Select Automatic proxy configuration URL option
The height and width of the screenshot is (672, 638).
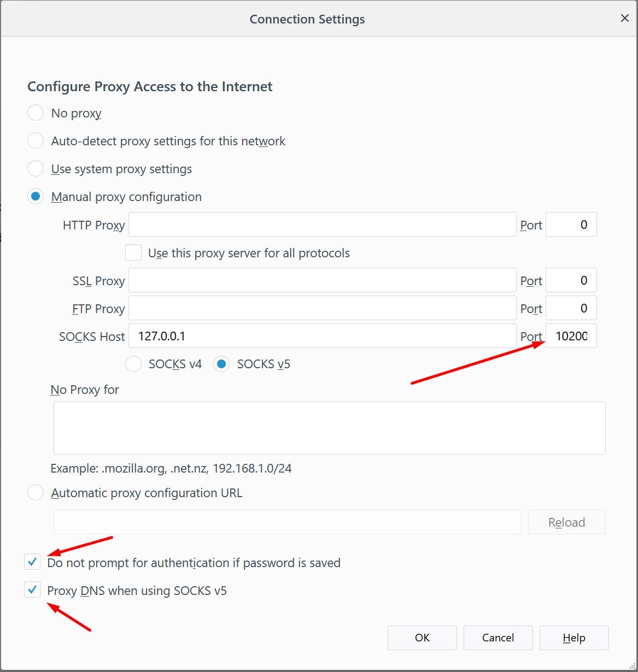pyautogui.click(x=36, y=493)
